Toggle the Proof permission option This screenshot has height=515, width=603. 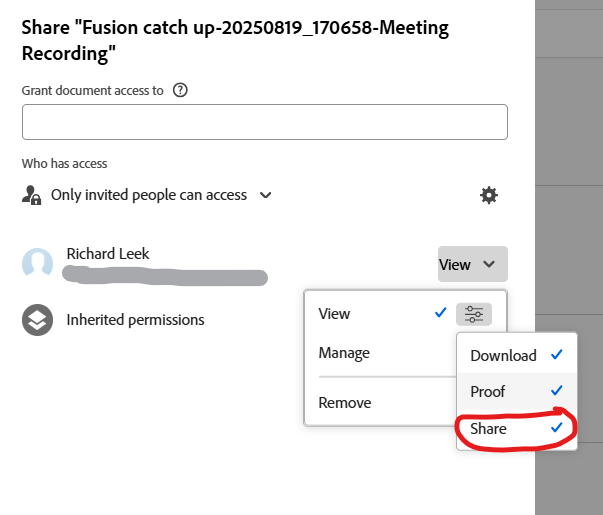tap(516, 391)
